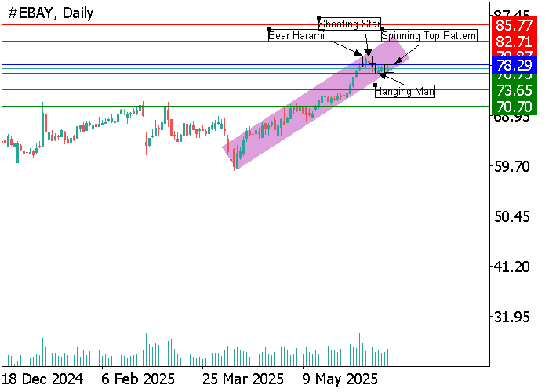Screen dimensions: 549x392
Task: Click the red 85.77 resistance price tag
Action: [514, 25]
